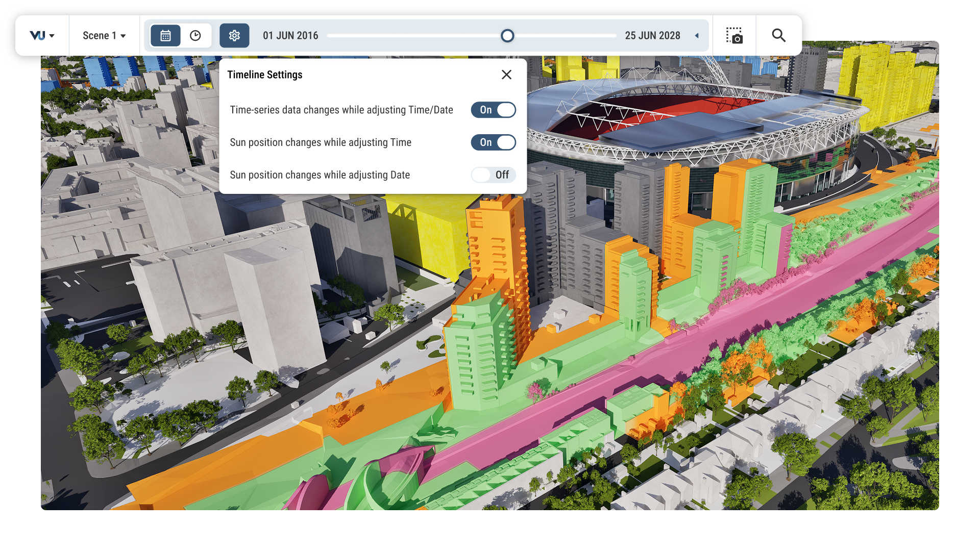980x551 pixels.
Task: Click the end date 25 JUN 2028
Action: pyautogui.click(x=652, y=36)
